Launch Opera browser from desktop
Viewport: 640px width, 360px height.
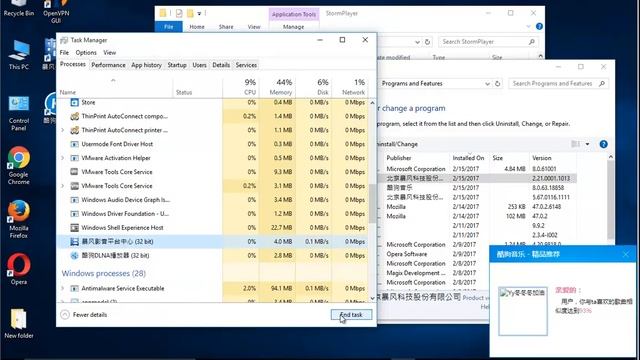[19, 269]
